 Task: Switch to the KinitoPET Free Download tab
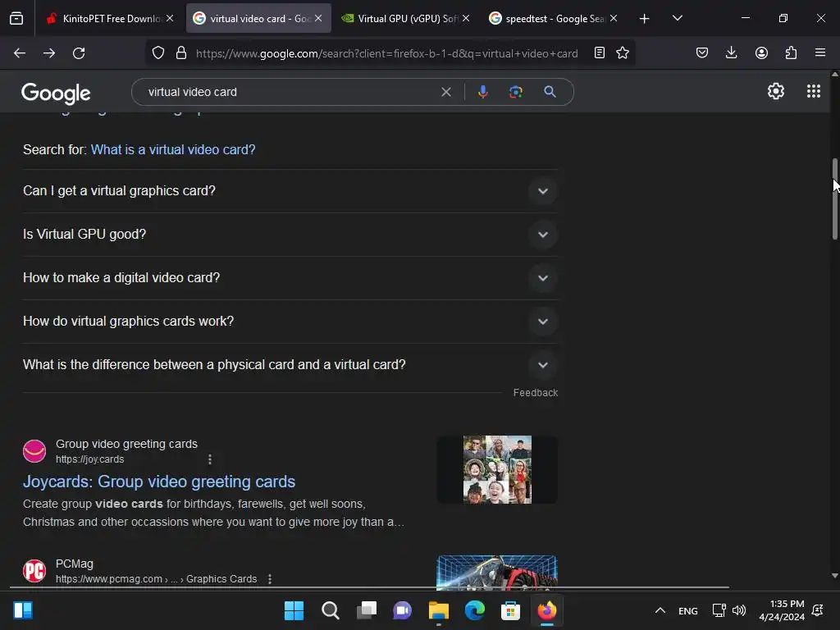point(111,19)
